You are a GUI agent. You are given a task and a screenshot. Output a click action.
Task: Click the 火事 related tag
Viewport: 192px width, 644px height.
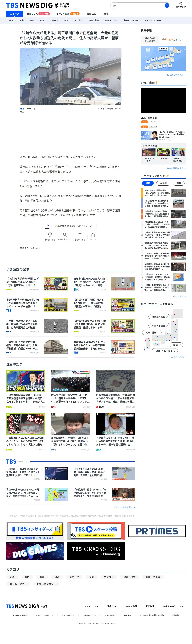click(32, 248)
